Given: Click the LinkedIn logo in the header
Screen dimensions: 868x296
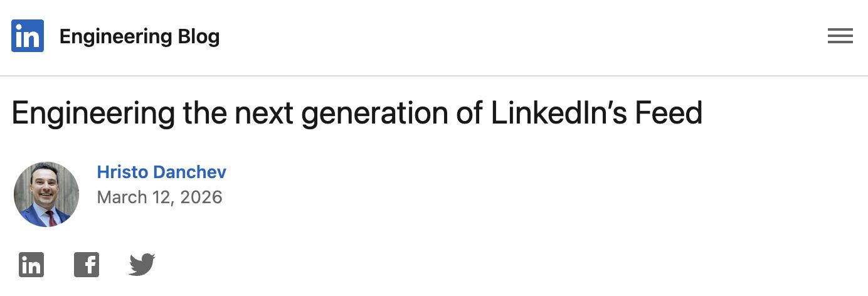Looking at the screenshot, I should 28,36.
